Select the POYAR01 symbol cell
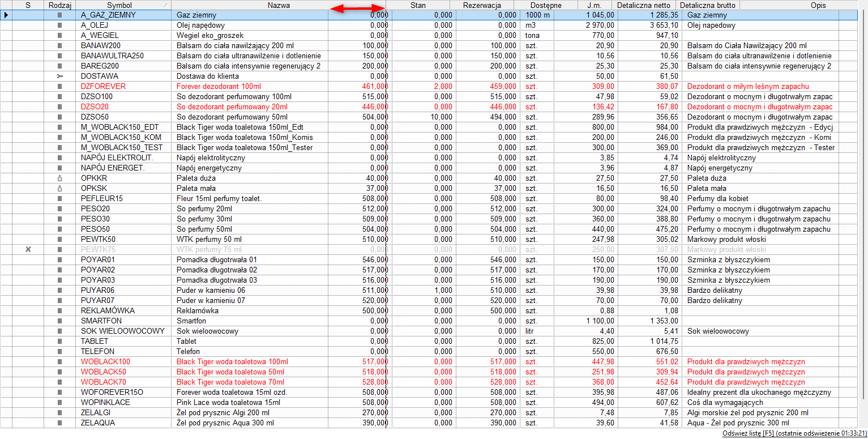This screenshot has height=439, width=868. [x=124, y=259]
